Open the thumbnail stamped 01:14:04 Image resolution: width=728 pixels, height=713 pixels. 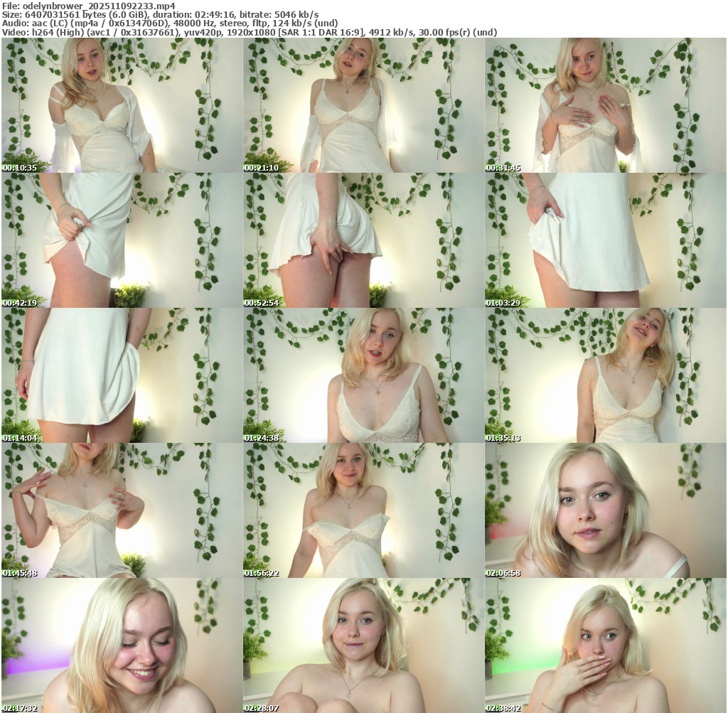(122, 375)
